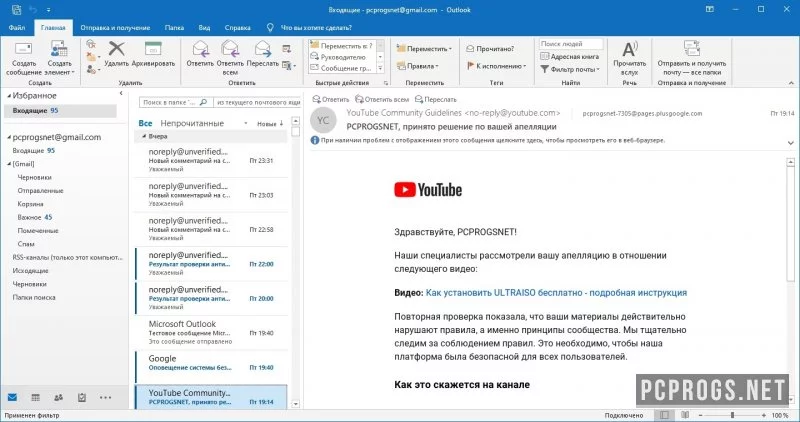This screenshot has width=800, height=422.
Task: Click message list scrollbar down arrow
Action: pos(295,404)
